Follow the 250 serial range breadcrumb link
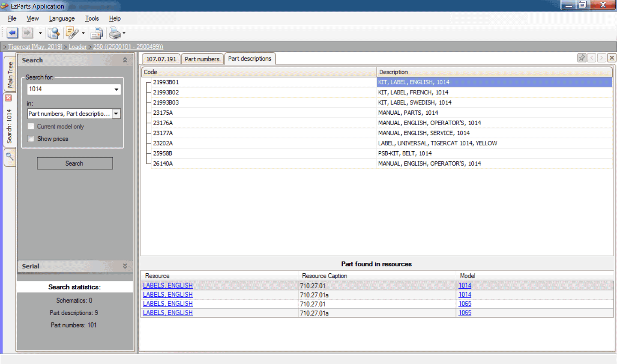617x364 pixels. pyautogui.click(x=128, y=47)
